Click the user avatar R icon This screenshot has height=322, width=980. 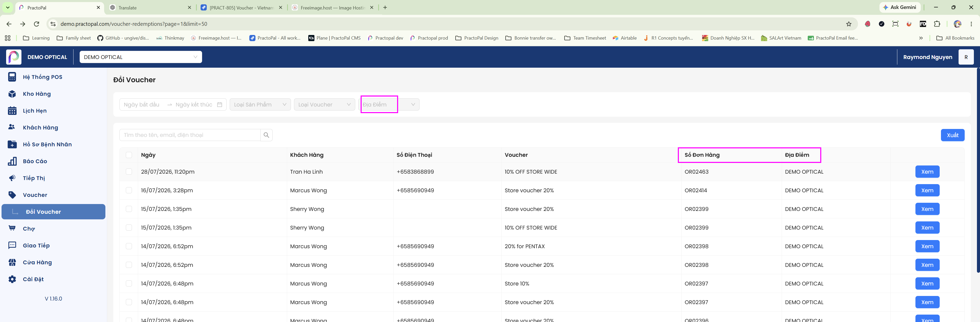click(x=966, y=57)
